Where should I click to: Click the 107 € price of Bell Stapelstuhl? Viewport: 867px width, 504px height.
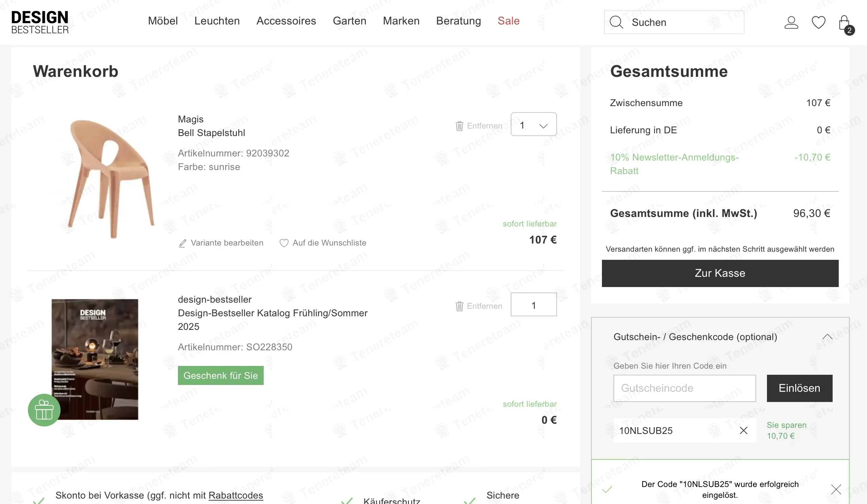click(x=543, y=240)
